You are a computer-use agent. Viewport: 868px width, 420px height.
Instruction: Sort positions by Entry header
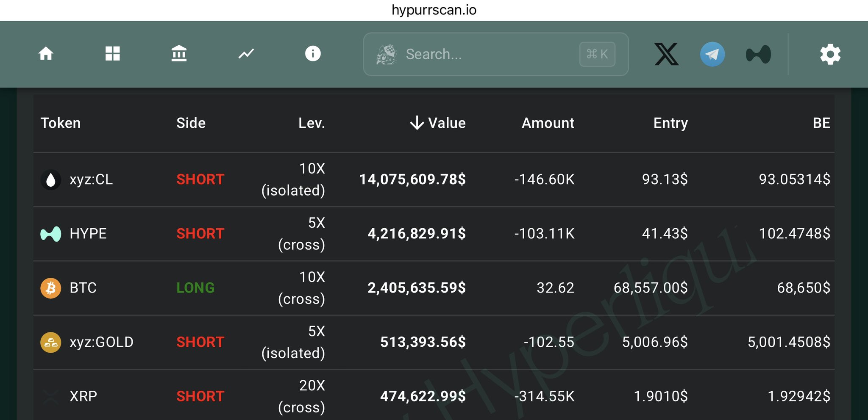[x=670, y=123]
